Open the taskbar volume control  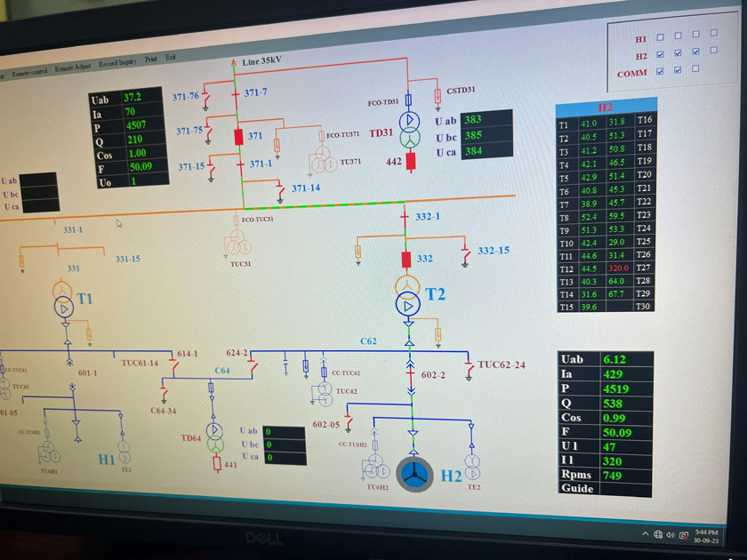click(x=671, y=535)
